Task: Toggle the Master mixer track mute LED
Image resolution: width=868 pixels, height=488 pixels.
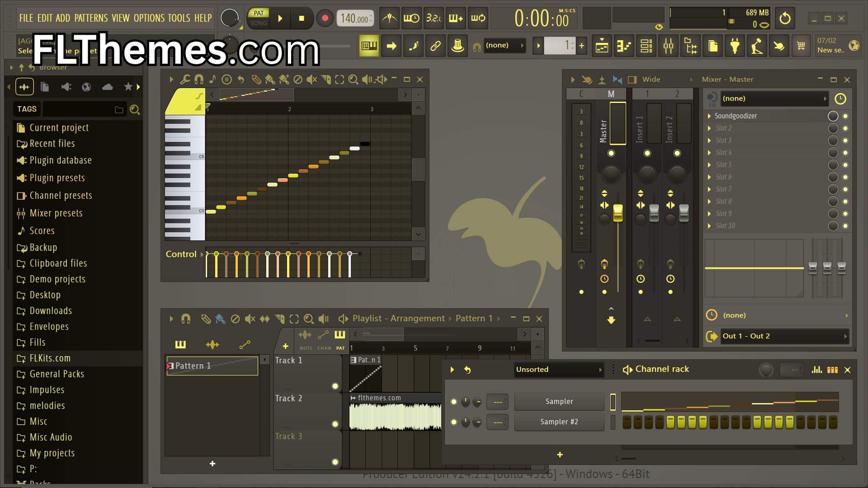Action: point(611,153)
